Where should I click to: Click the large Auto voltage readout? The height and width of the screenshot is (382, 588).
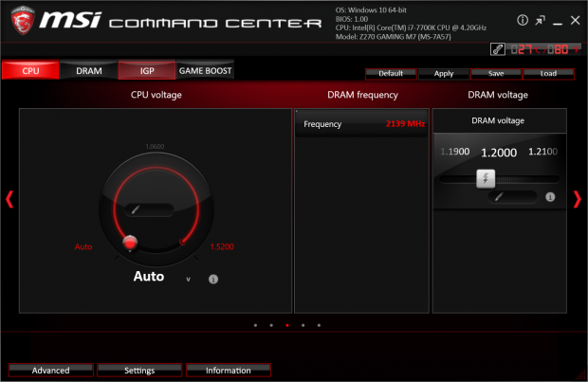149,276
